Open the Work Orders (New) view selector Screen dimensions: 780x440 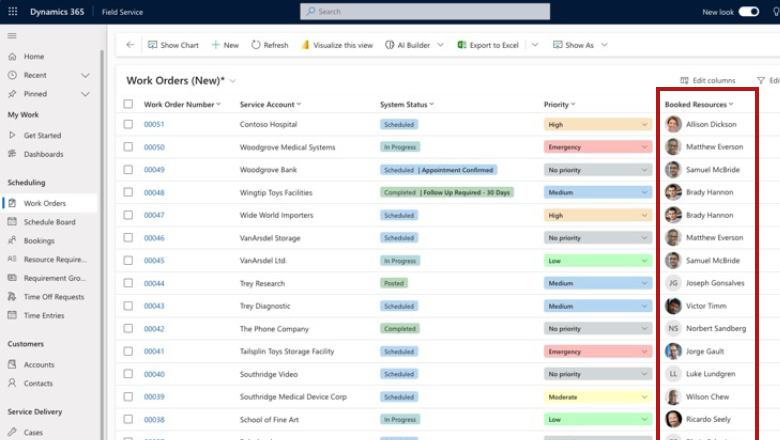(232, 81)
